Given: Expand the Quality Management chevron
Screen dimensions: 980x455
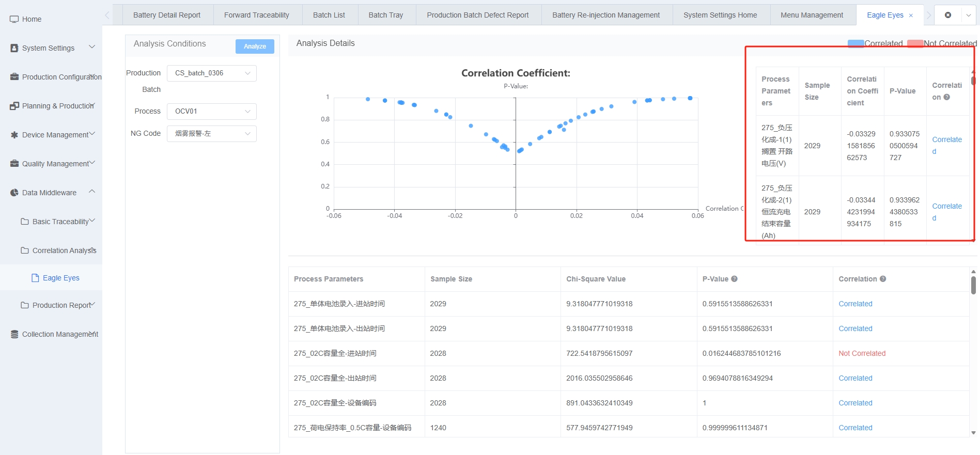Looking at the screenshot, I should tap(92, 163).
